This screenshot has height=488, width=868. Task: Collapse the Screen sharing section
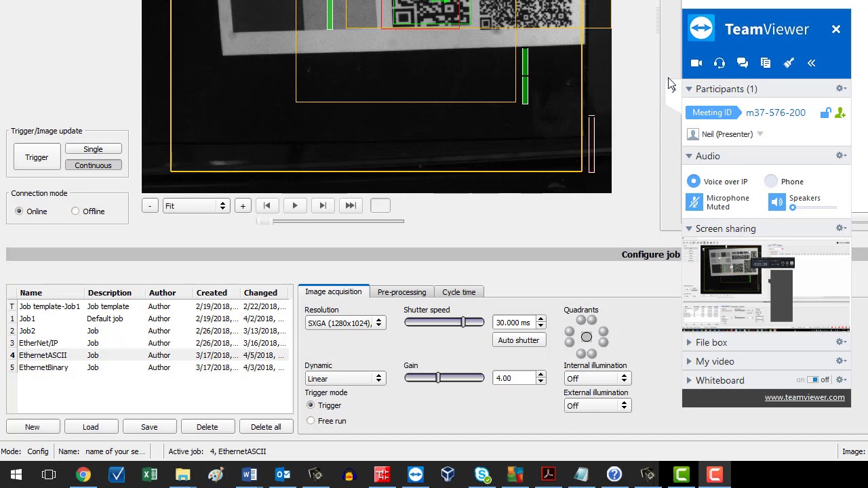(689, 228)
